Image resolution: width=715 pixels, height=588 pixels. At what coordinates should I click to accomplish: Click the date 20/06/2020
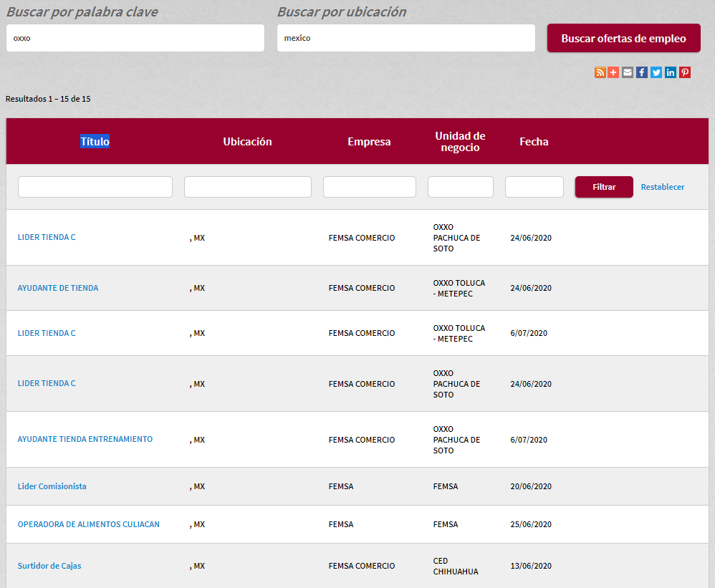click(531, 486)
